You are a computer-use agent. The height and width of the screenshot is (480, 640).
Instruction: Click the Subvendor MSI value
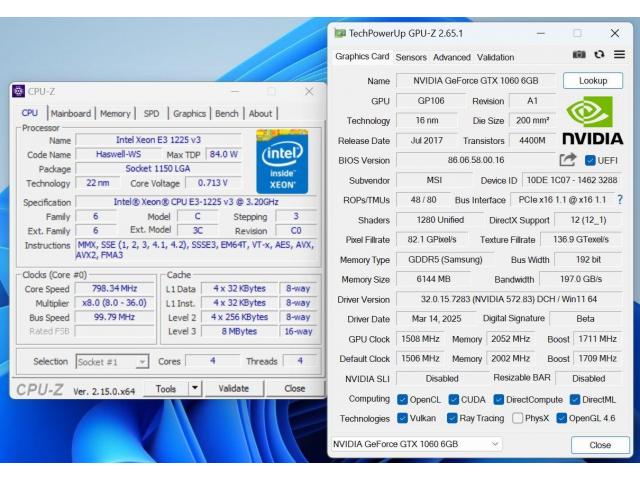pyautogui.click(x=434, y=180)
